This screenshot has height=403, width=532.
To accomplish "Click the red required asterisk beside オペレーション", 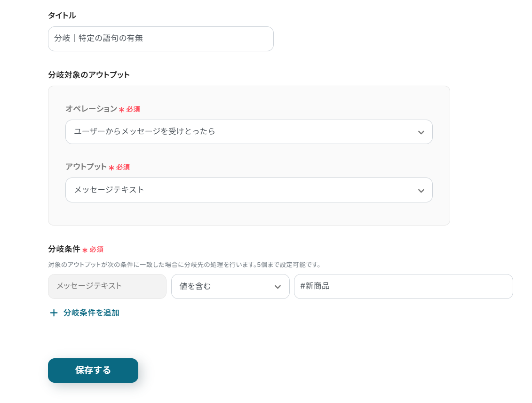I will point(121,110).
